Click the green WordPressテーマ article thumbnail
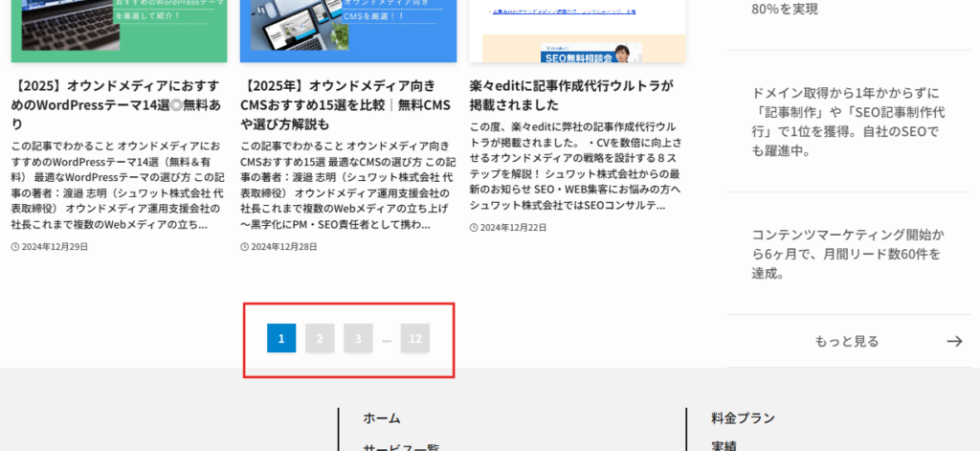The image size is (980, 451). tap(120, 31)
